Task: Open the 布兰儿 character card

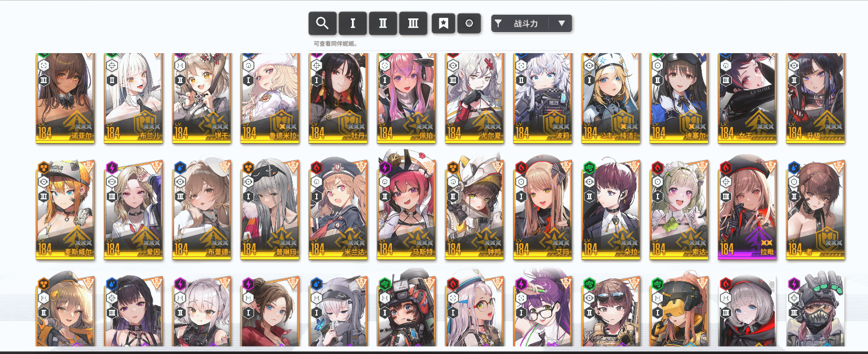Action: [134, 98]
